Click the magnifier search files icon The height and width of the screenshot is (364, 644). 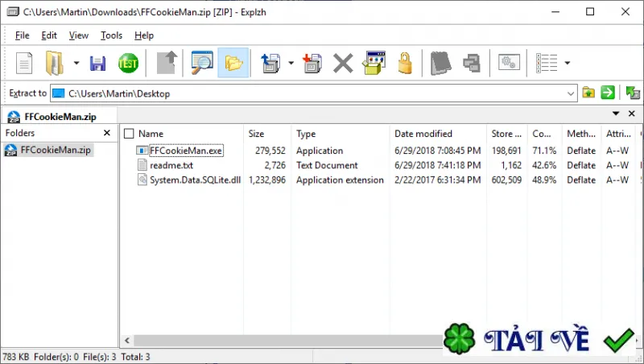click(x=202, y=63)
